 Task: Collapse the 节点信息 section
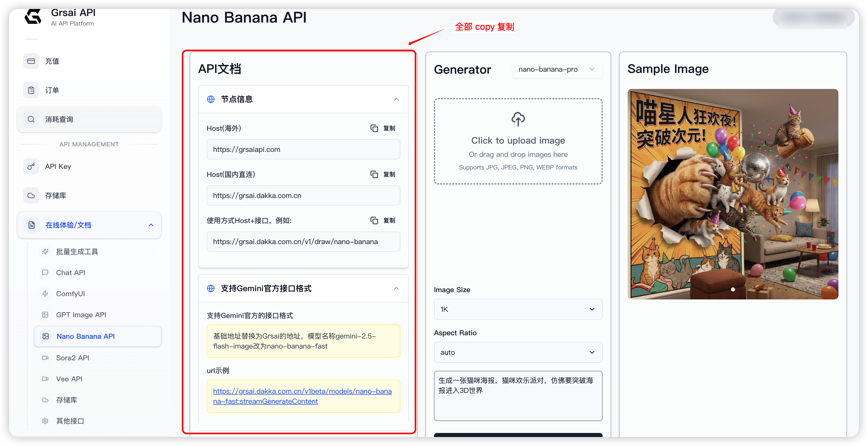[x=396, y=99]
